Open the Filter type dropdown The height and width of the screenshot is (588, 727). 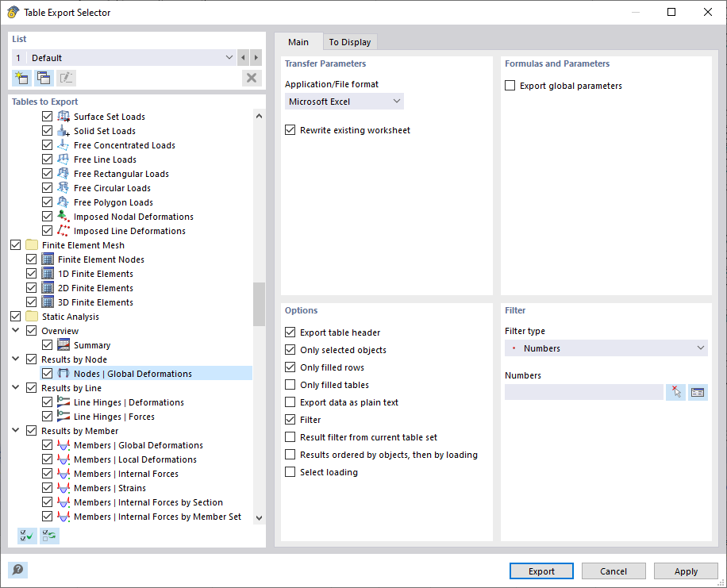point(606,348)
